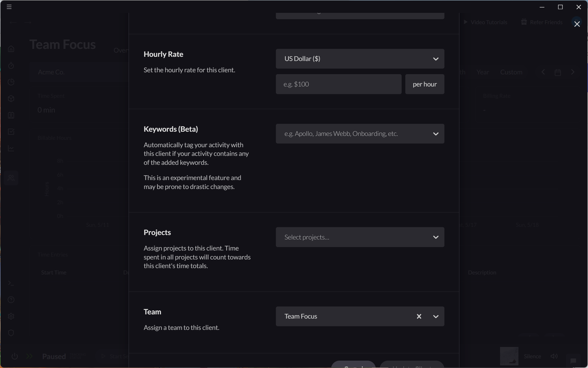Image resolution: width=588 pixels, height=368 pixels.
Task: Expand the Keywords suggestions dropdown
Action: click(x=436, y=134)
